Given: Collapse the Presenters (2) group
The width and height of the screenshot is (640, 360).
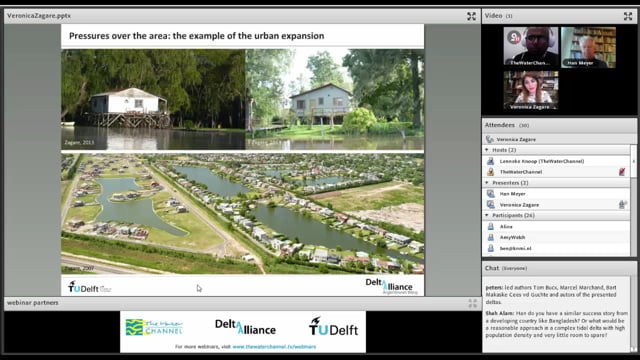Looking at the screenshot, I should [487, 183].
